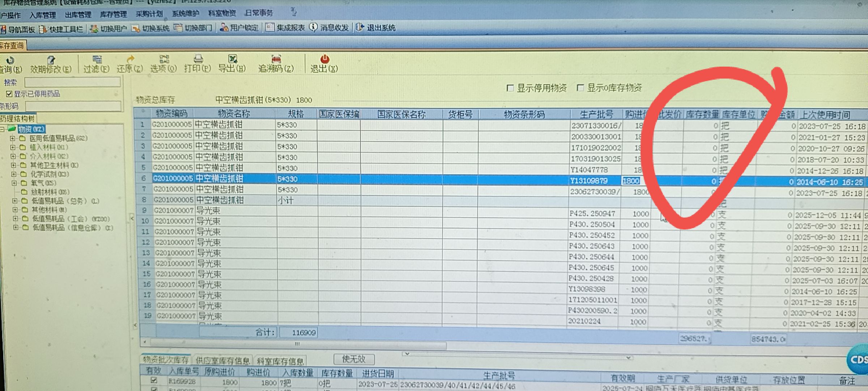
Task: Click 选项 options toolbar icon
Action: (164, 59)
